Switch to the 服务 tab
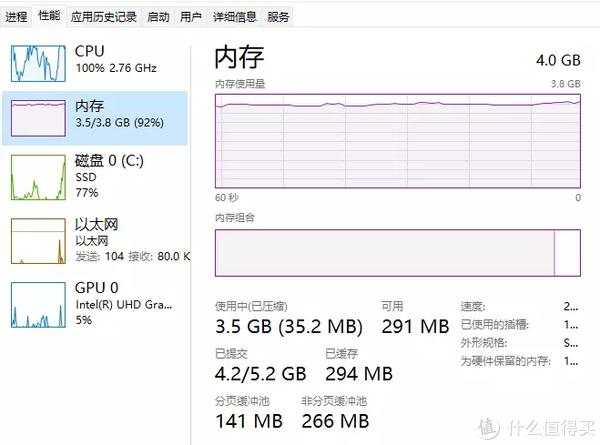Viewport: 600px width, 445px height. (x=278, y=16)
